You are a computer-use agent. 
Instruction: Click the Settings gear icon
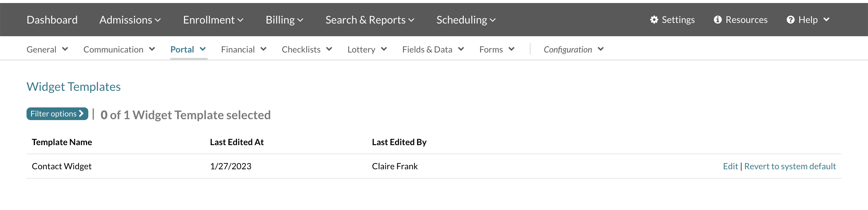(654, 20)
